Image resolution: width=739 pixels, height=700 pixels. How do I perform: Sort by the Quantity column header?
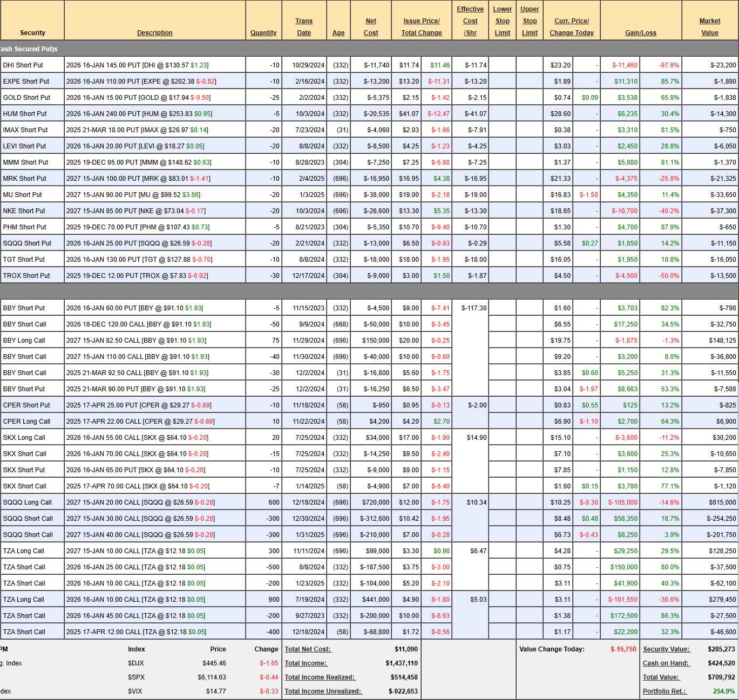click(x=263, y=33)
